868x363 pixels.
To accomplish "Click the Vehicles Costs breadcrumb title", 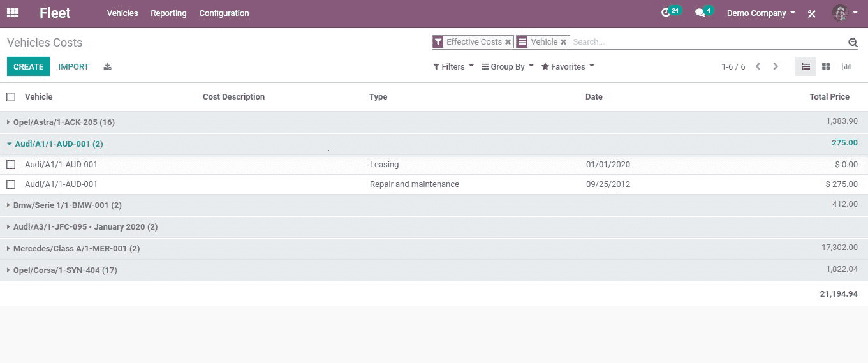I will point(45,43).
